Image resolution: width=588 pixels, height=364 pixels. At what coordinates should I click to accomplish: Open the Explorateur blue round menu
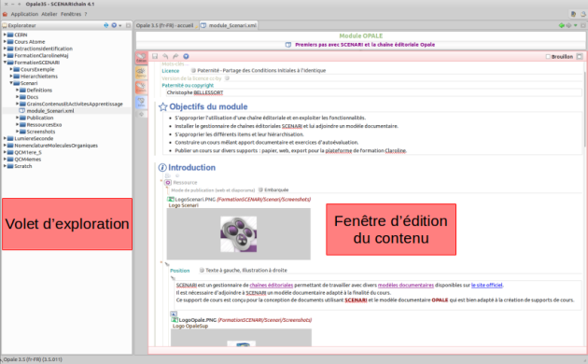tap(114, 25)
